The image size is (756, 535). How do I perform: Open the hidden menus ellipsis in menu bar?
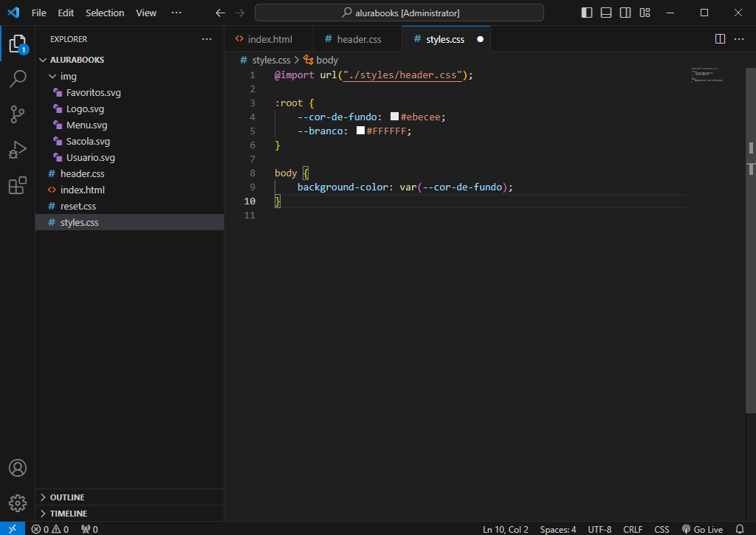point(176,13)
